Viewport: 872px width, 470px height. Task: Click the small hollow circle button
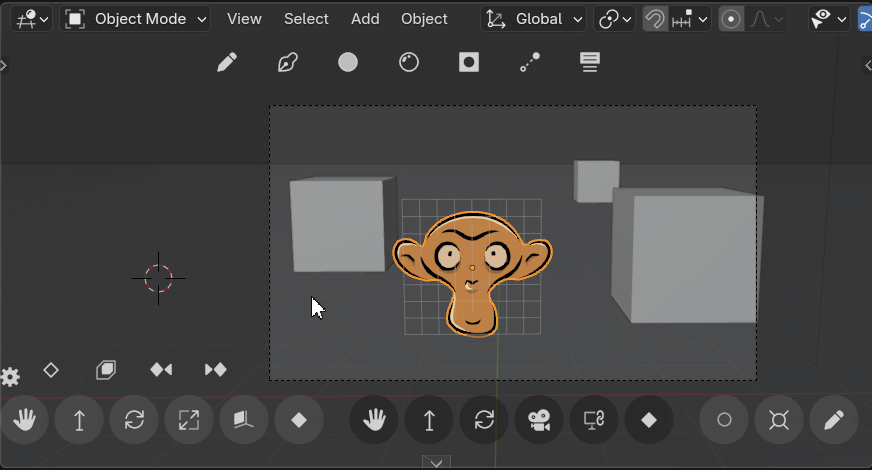(724, 420)
